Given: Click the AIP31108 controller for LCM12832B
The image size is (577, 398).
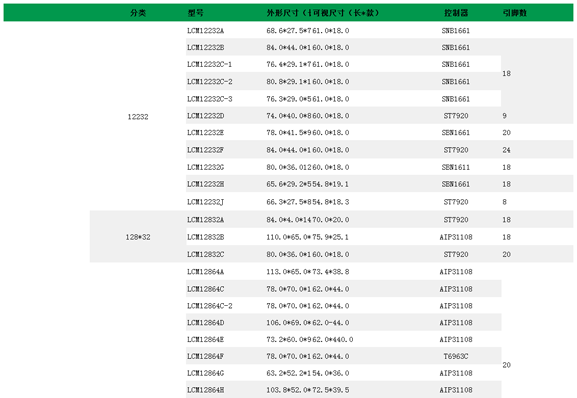Looking at the screenshot, I should [456, 237].
